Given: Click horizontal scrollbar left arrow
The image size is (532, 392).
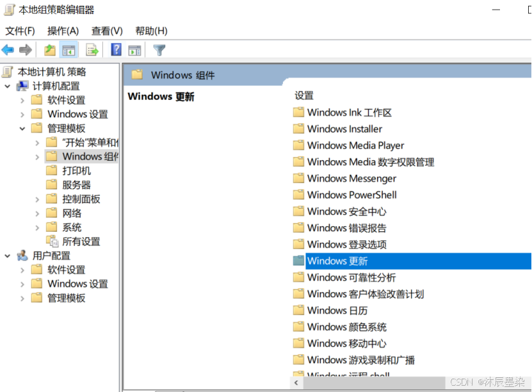Looking at the screenshot, I should tap(296, 383).
